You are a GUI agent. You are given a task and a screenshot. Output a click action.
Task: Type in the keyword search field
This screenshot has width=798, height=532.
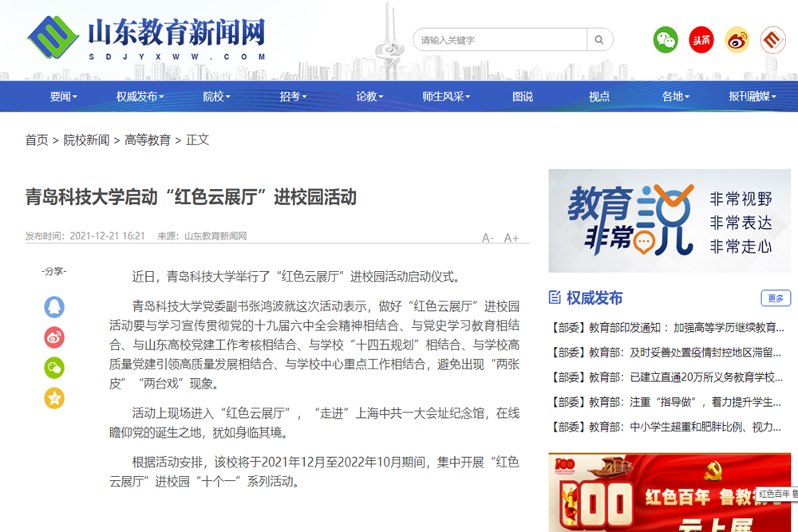(500, 40)
